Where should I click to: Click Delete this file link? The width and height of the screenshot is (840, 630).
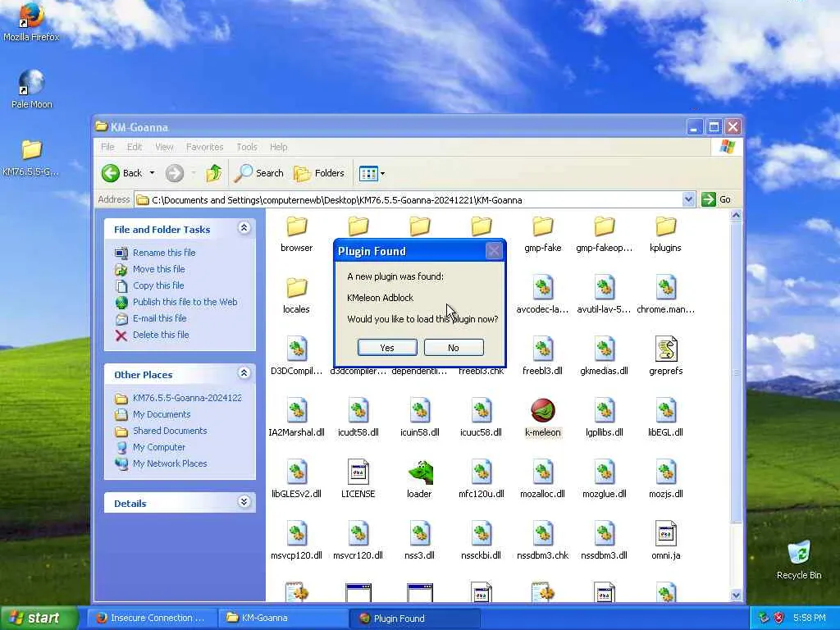161,335
